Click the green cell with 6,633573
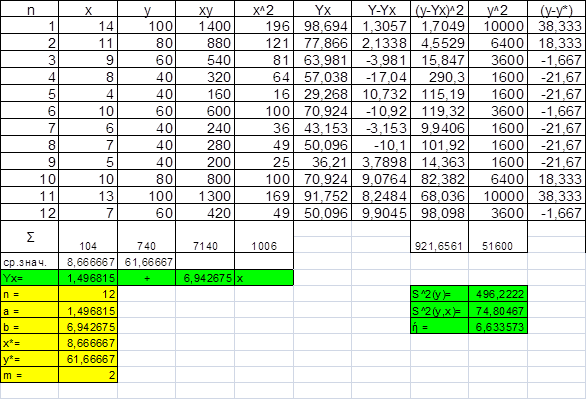This screenshot has width=587, height=400. pyautogui.click(x=498, y=327)
